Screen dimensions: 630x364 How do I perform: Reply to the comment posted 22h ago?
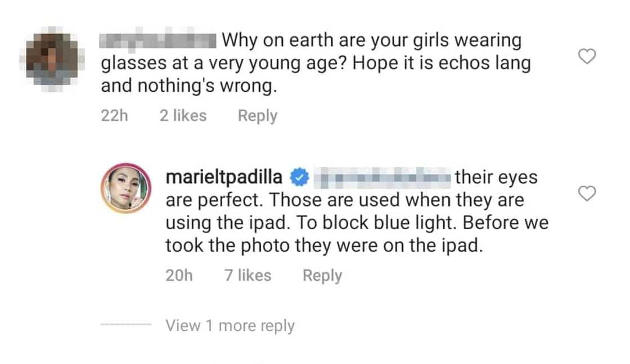click(257, 116)
